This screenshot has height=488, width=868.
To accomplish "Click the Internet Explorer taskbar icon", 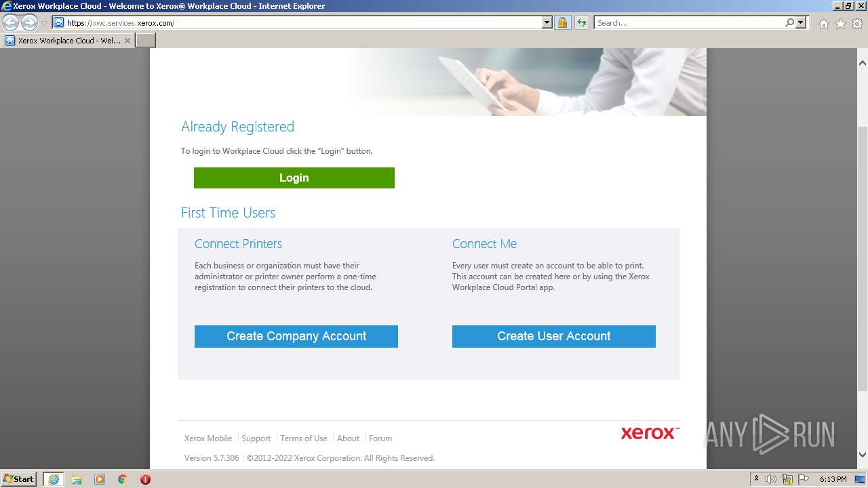I will pyautogui.click(x=54, y=479).
